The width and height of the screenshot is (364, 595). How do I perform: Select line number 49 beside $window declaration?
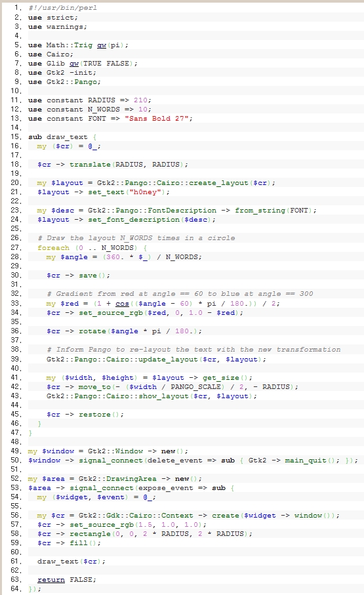click(16, 451)
